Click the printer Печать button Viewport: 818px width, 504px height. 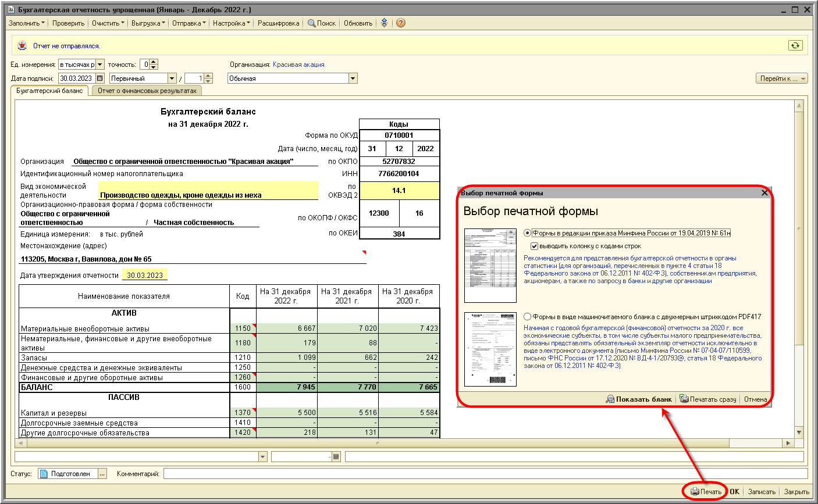point(706,492)
